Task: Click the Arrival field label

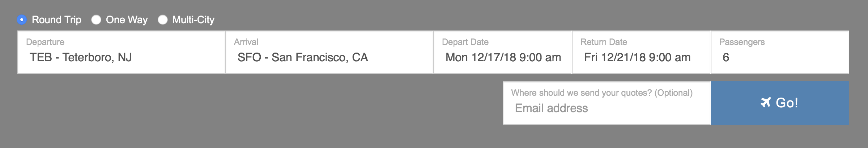Action: 246,42
